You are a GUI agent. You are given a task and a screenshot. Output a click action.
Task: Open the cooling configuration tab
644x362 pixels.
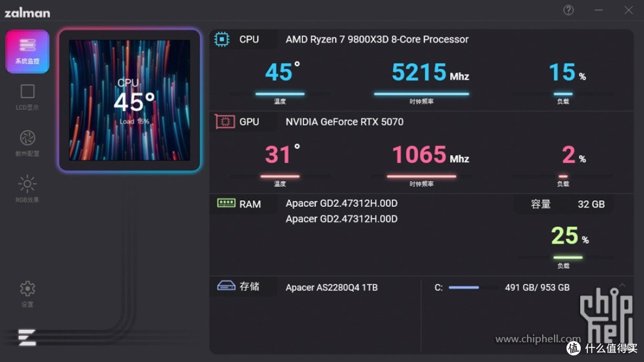(27, 143)
